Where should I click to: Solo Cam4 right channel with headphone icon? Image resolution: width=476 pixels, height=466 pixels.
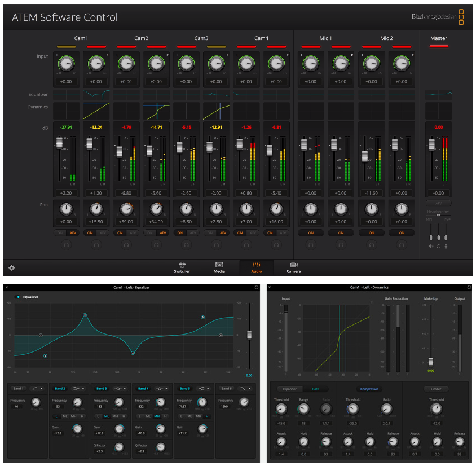(x=276, y=244)
